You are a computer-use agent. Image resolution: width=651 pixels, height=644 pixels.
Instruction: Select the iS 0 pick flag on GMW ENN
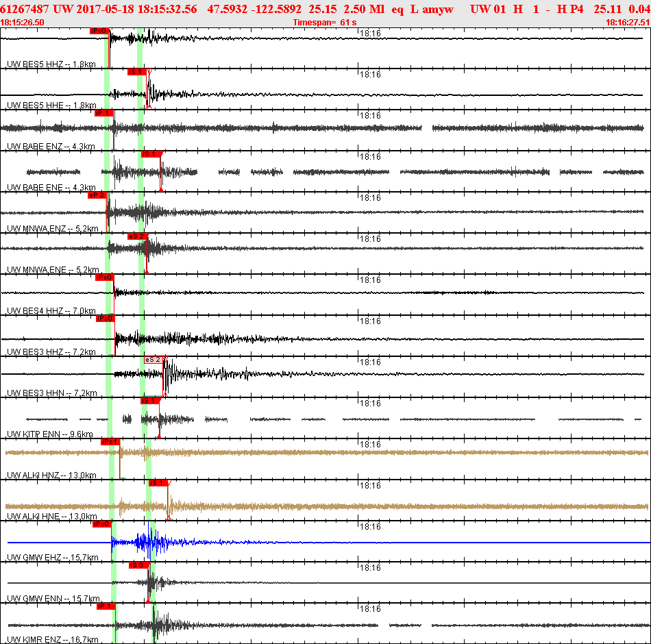click(138, 565)
